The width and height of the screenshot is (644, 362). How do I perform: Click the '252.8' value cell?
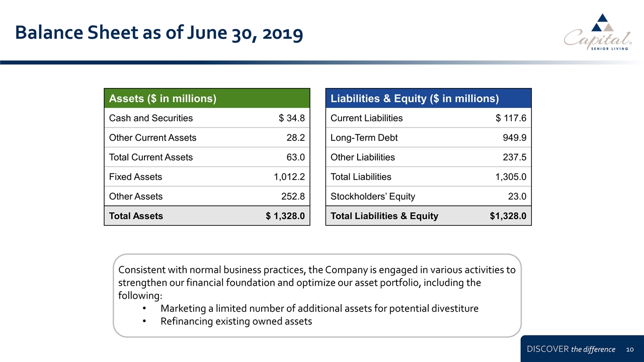(293, 197)
